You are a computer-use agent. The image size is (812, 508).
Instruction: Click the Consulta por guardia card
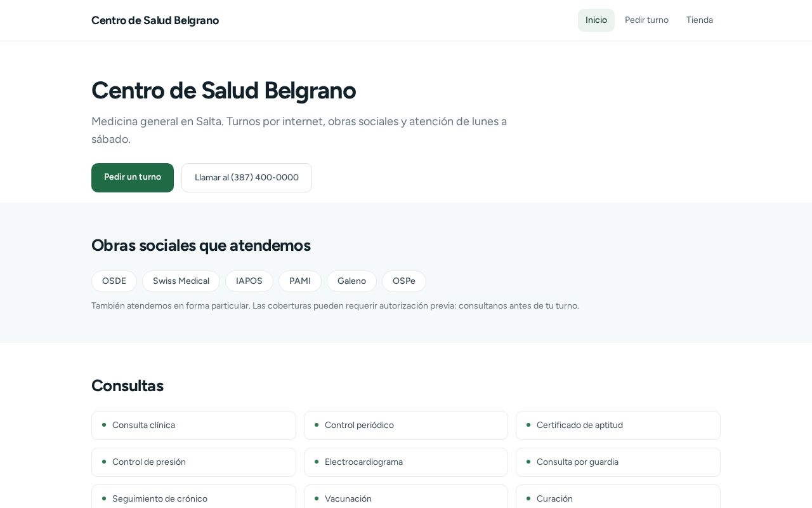point(618,462)
